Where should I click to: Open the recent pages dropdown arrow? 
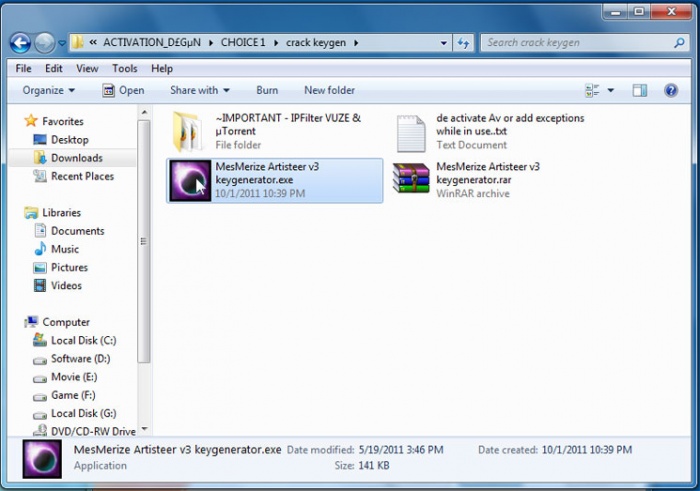point(62,43)
